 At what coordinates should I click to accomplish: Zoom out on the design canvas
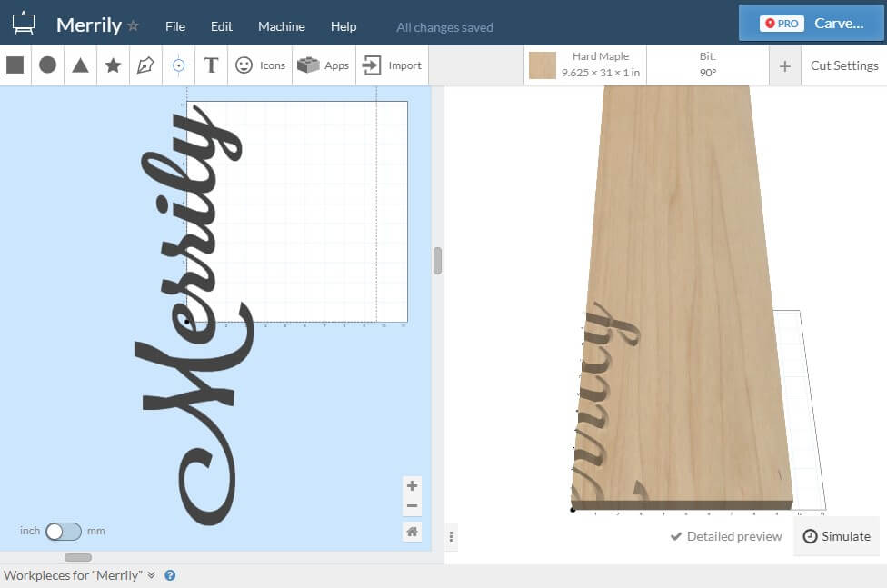(x=412, y=506)
